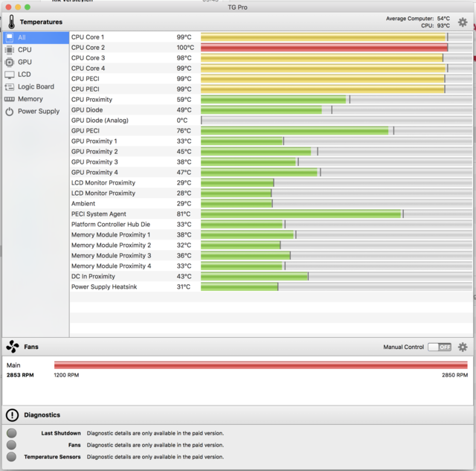Click the LCD monitor icon in sidebar
476x471 pixels.
pyautogui.click(x=10, y=74)
